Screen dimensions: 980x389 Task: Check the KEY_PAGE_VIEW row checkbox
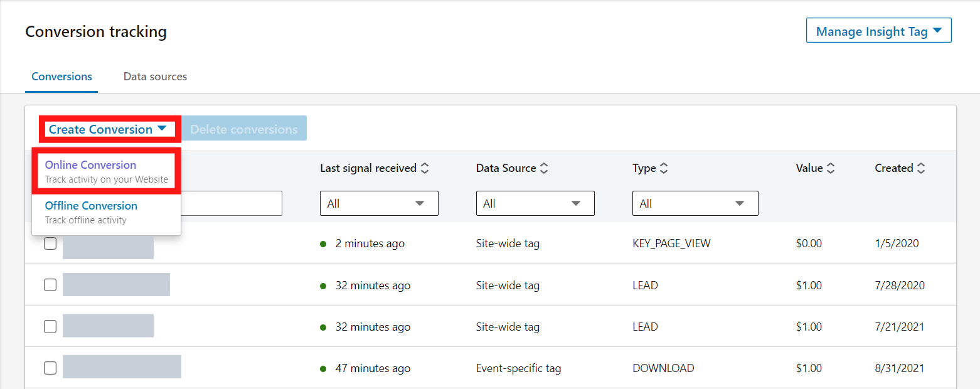tap(50, 243)
